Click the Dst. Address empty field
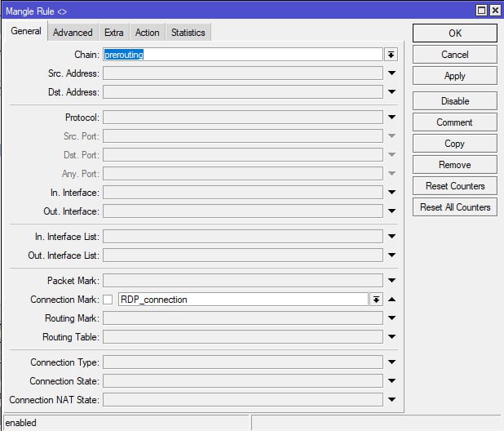The height and width of the screenshot is (431, 504). [243, 92]
